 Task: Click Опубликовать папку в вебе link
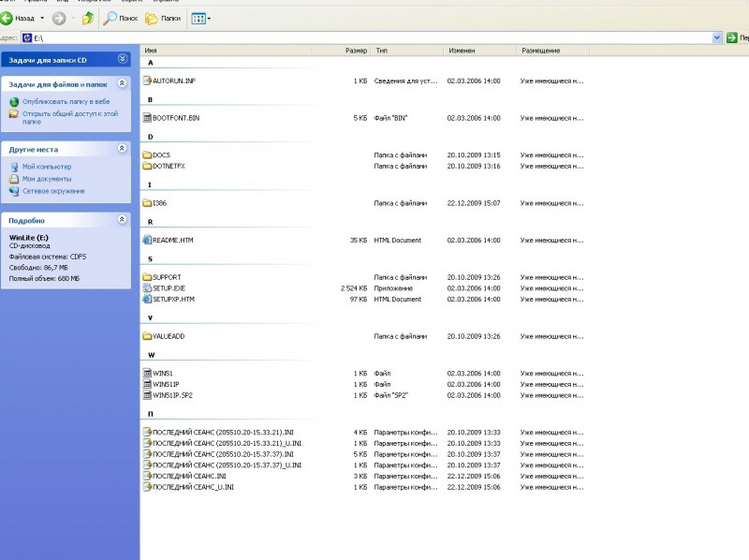point(66,102)
